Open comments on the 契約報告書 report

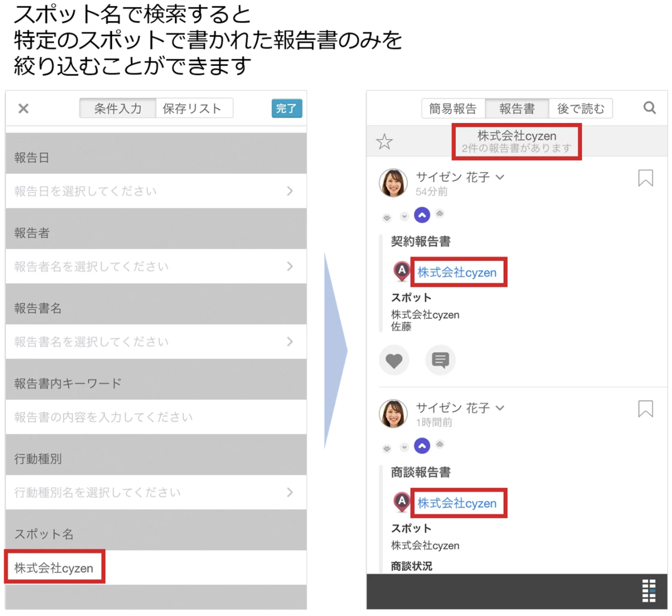(x=441, y=360)
